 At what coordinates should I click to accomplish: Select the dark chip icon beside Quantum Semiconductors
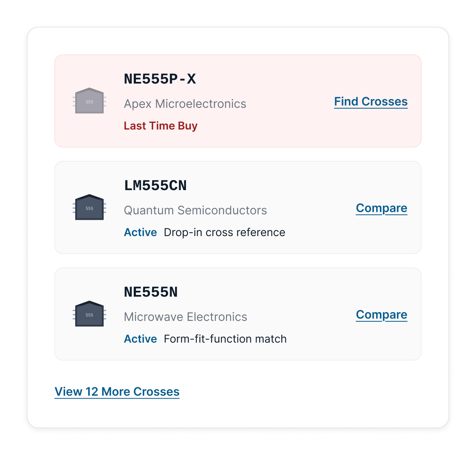[89, 207]
